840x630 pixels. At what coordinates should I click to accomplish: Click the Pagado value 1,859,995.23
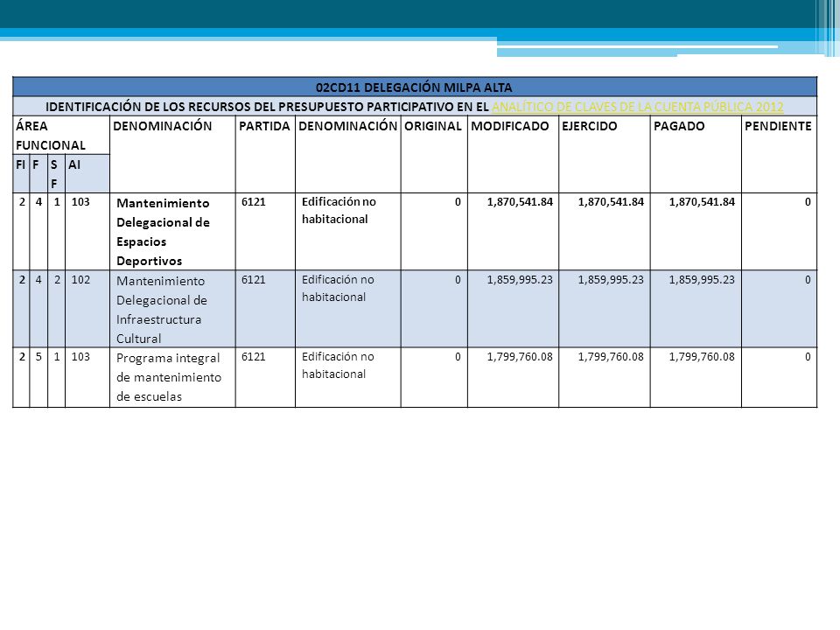[702, 280]
